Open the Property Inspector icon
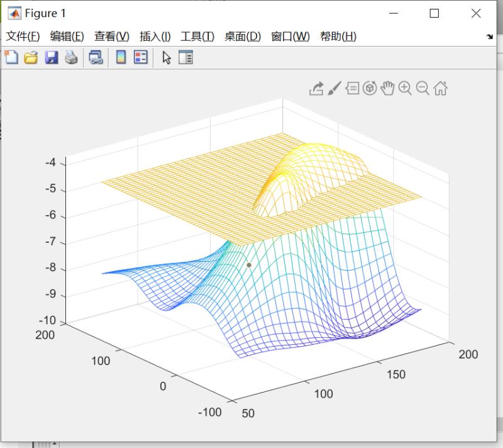Viewport: 503px width, 448px height. [185, 57]
